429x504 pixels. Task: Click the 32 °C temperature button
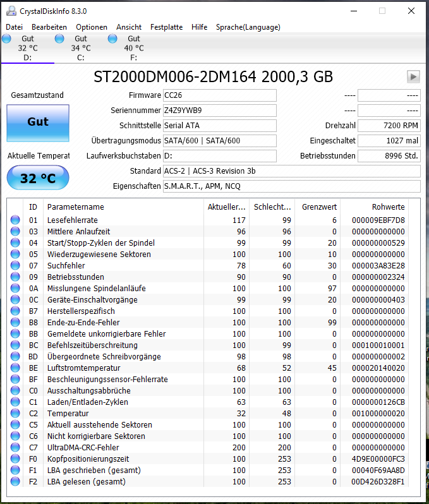click(38, 177)
